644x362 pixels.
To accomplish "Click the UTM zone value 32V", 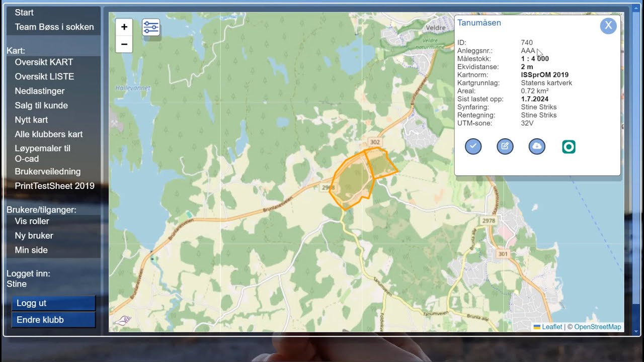I will click(x=527, y=123).
